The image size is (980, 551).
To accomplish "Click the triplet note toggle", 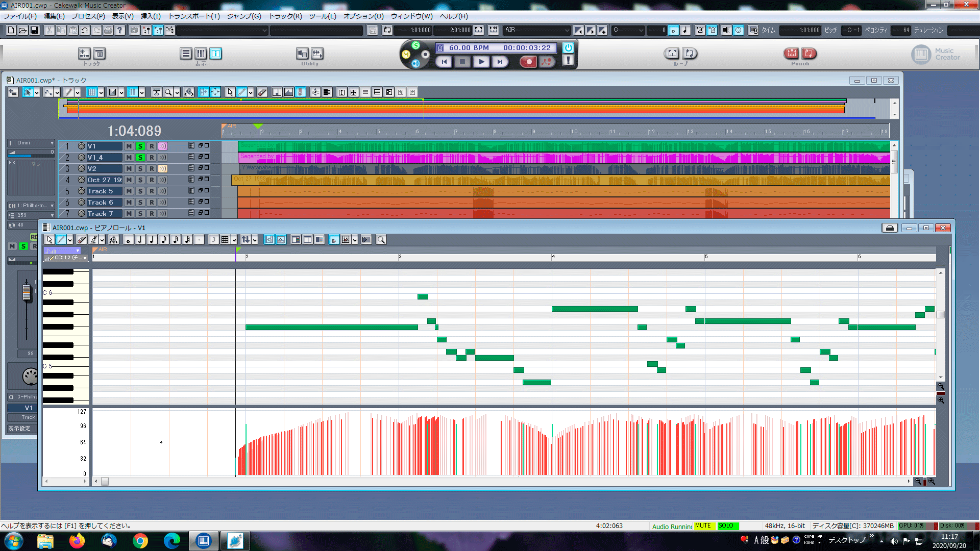I will (x=213, y=240).
